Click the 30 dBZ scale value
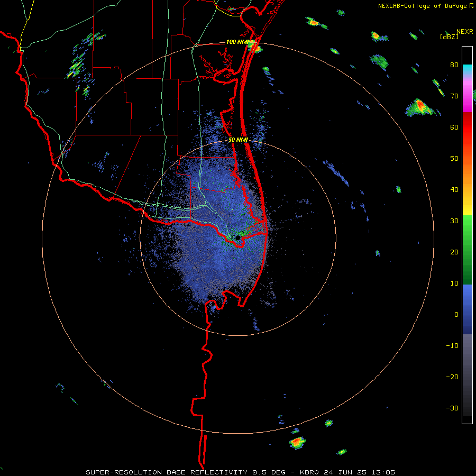The image size is (476, 476). pyautogui.click(x=454, y=221)
